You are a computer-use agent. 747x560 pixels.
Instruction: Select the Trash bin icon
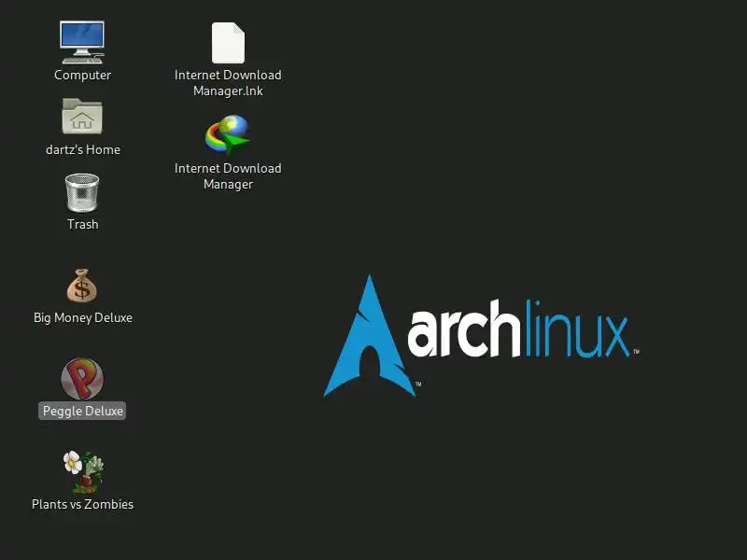[82, 193]
